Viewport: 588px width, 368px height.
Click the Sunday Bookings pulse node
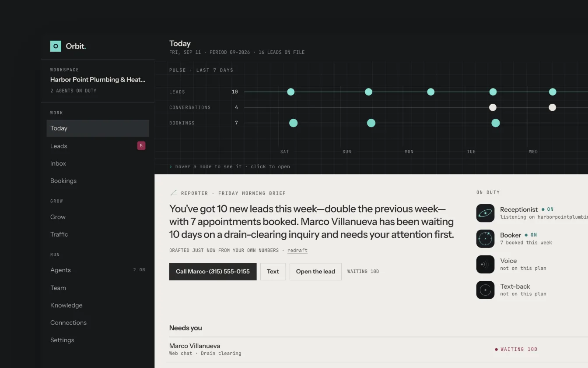[x=371, y=123]
